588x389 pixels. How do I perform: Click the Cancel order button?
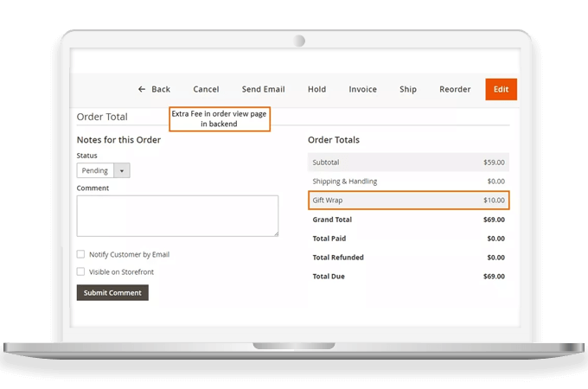(206, 89)
